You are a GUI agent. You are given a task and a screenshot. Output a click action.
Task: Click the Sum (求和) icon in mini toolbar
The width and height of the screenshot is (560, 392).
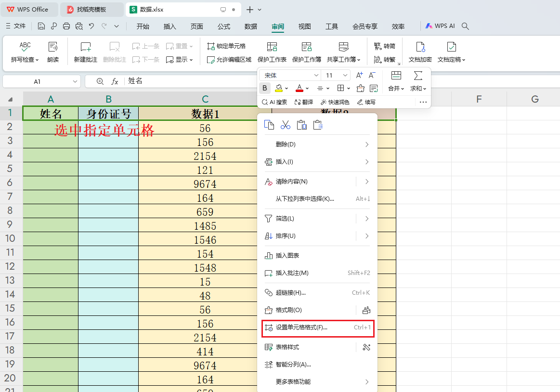click(x=417, y=76)
